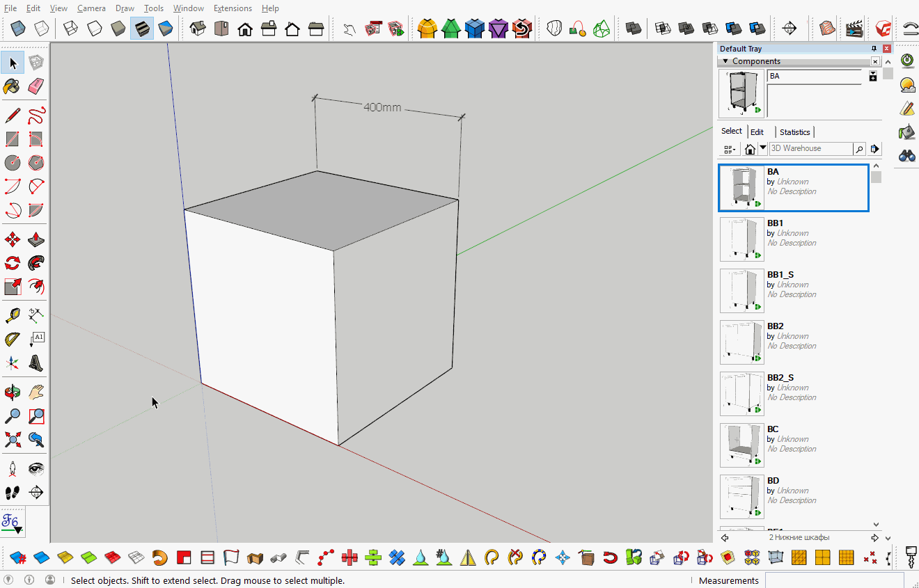This screenshot has width=919, height=588.
Task: Select the Push/Pull tool
Action: point(36,239)
